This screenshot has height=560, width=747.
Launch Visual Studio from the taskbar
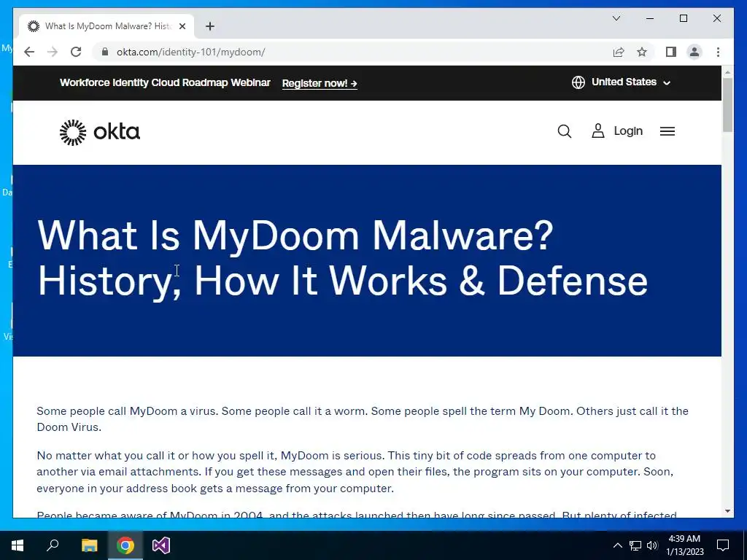click(x=161, y=545)
